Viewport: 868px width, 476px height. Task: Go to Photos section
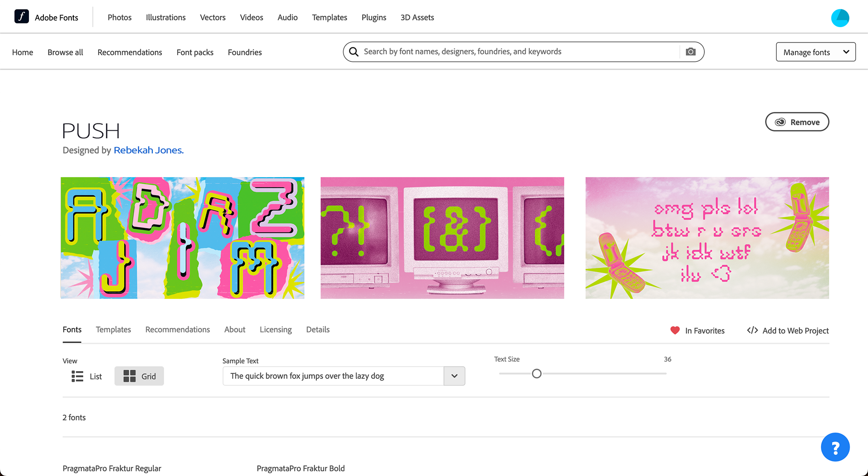(119, 18)
